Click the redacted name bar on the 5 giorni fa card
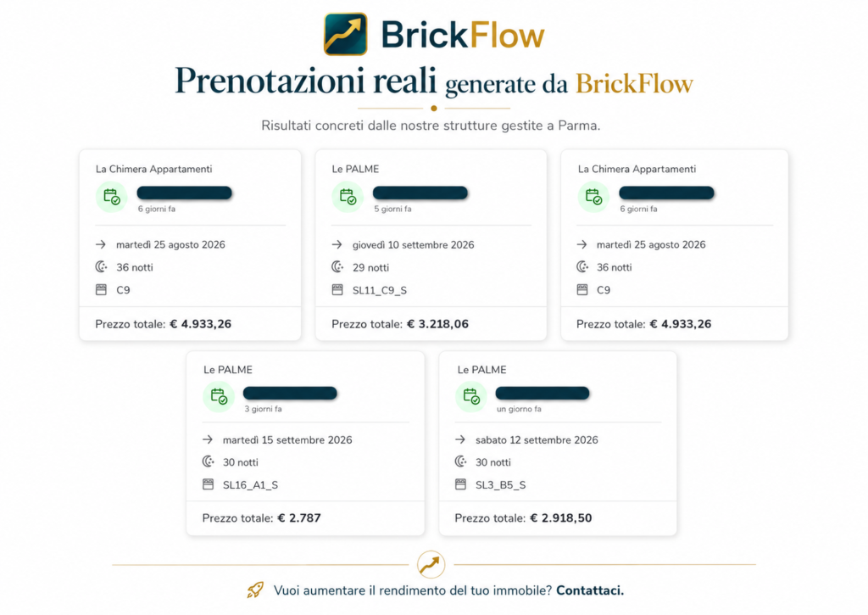 420,193
